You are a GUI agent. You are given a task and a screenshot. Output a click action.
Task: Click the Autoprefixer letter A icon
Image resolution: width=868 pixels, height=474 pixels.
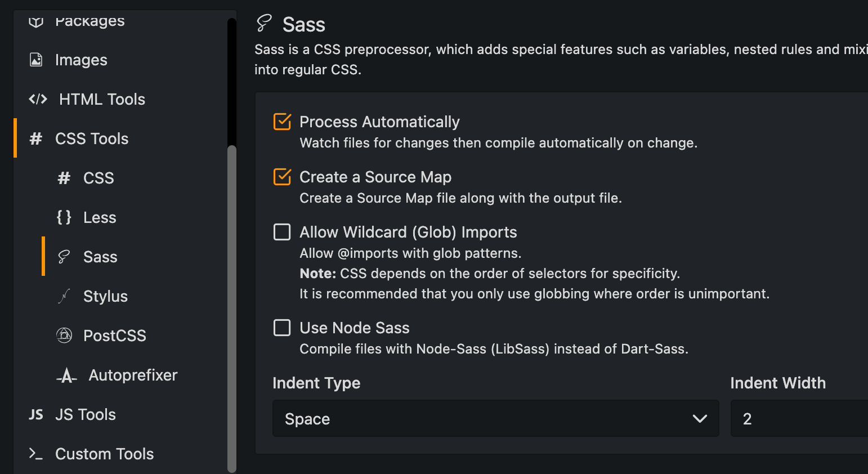coord(66,375)
